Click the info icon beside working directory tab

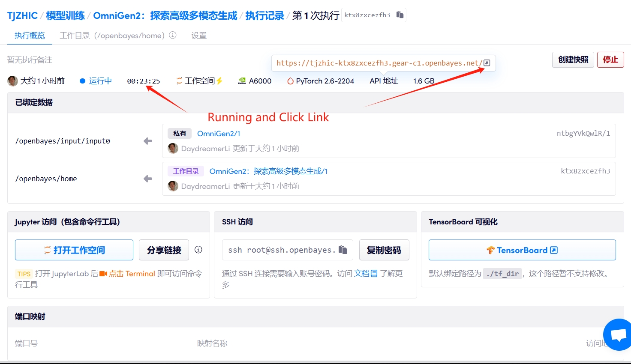[173, 35]
